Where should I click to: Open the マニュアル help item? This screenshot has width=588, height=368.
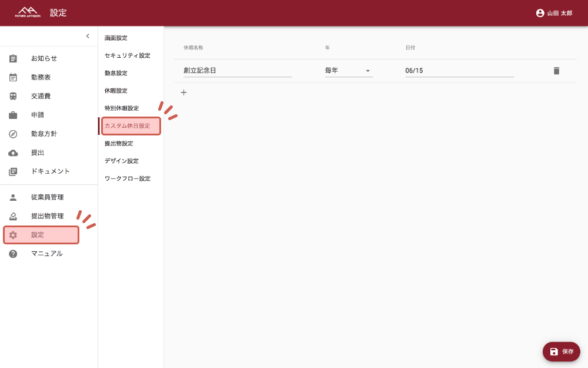(46, 254)
